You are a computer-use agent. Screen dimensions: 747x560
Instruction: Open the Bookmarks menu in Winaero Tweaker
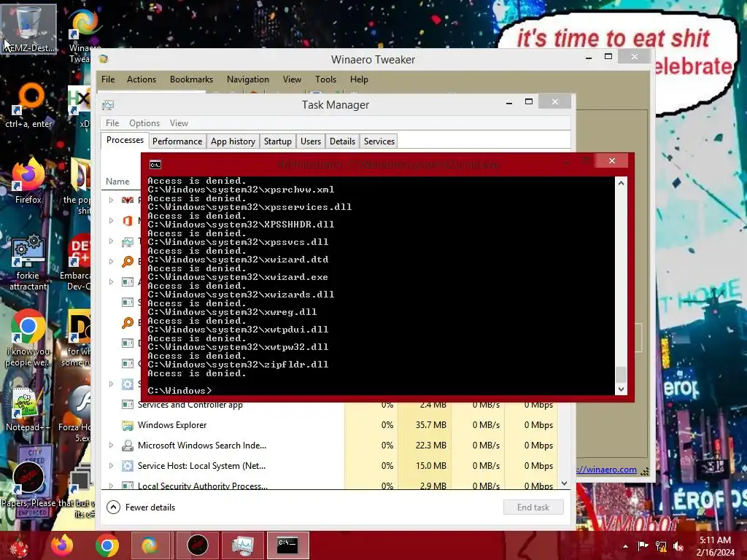tap(192, 79)
